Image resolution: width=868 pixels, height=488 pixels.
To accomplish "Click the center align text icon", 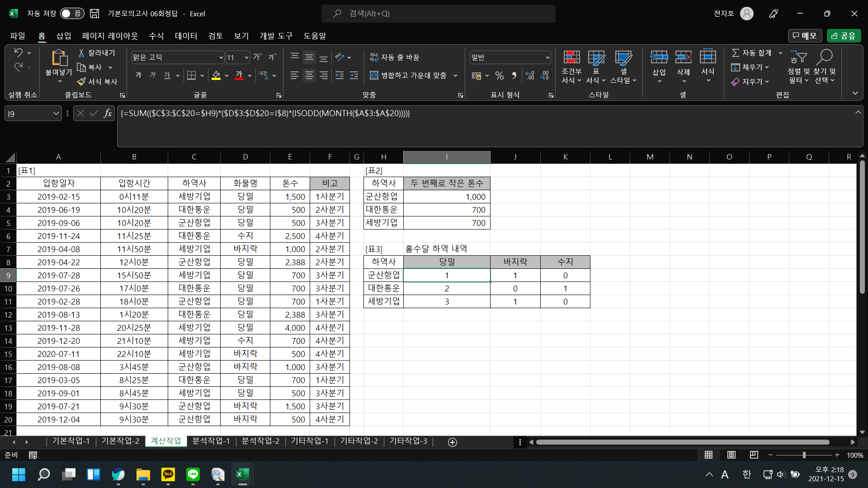I will coord(309,75).
